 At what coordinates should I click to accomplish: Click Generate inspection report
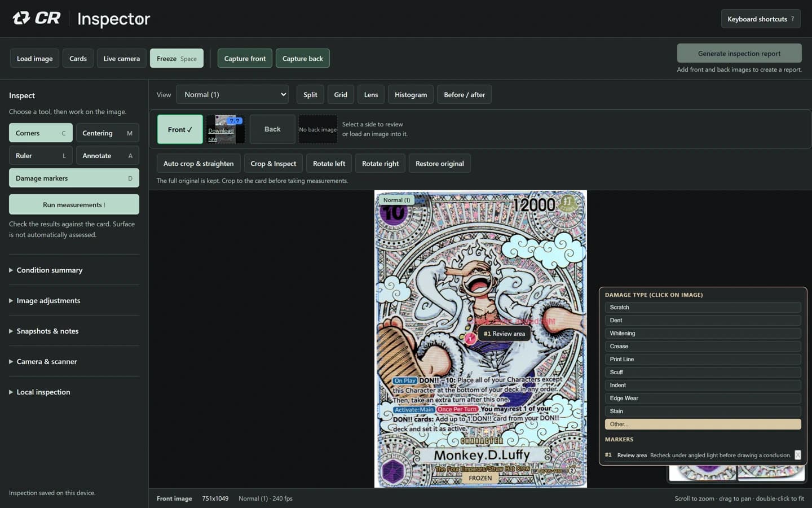pyautogui.click(x=739, y=53)
